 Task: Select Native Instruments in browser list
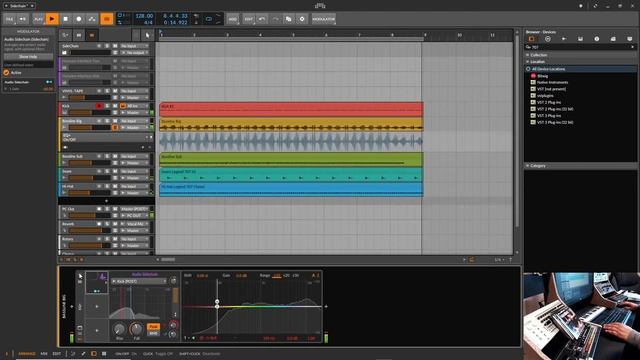552,82
